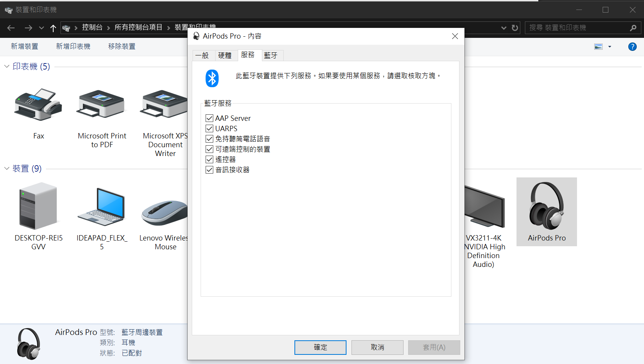Go back with the left arrow
Screen dimensions: 644x364
[11, 28]
